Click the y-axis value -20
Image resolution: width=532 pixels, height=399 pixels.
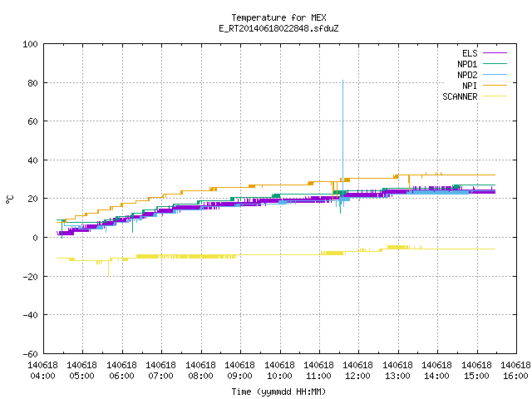coord(30,277)
